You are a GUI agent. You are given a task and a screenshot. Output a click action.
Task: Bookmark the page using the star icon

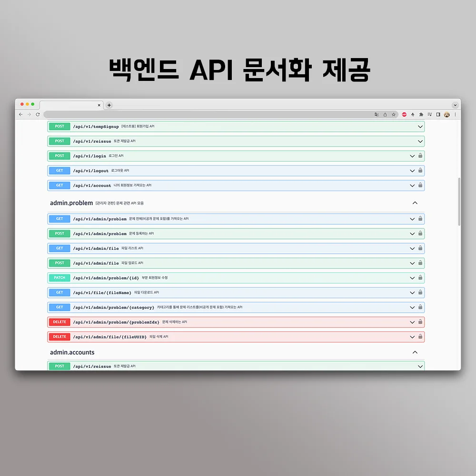point(394,114)
